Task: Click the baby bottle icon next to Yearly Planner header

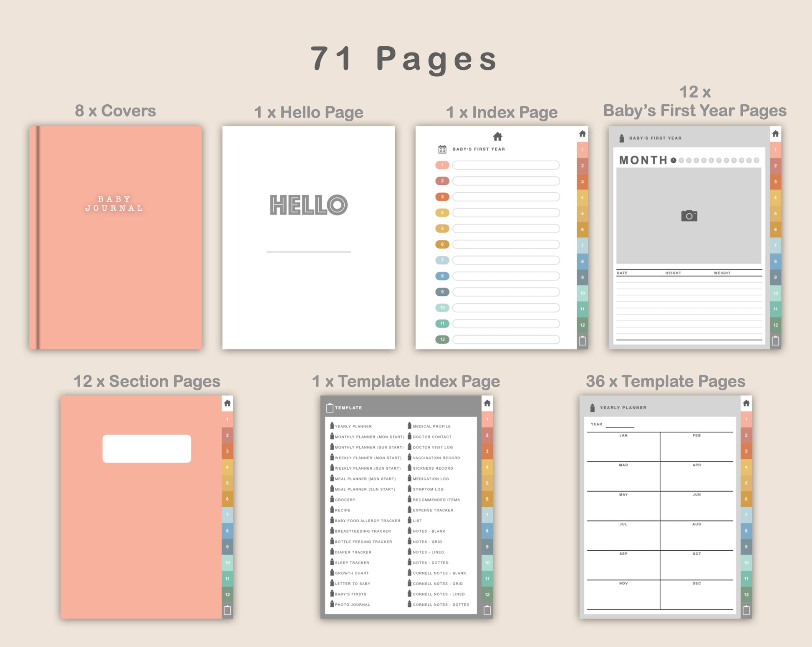Action: (x=592, y=408)
